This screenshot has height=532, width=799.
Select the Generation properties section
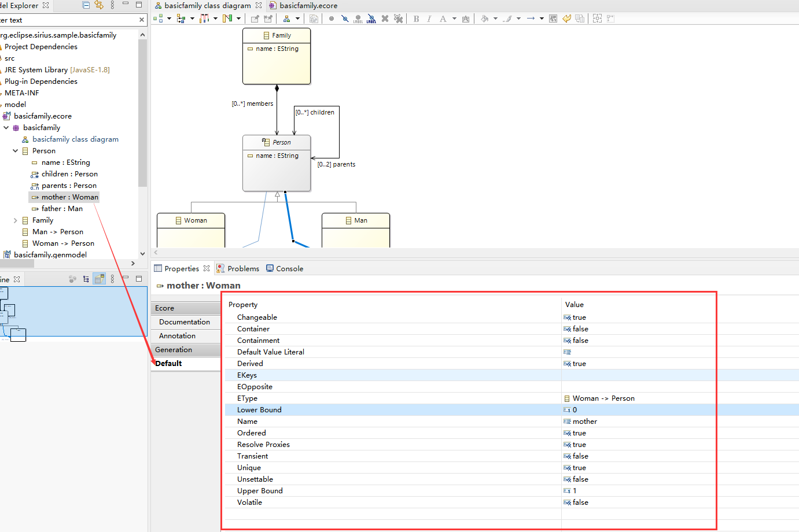[x=186, y=350]
